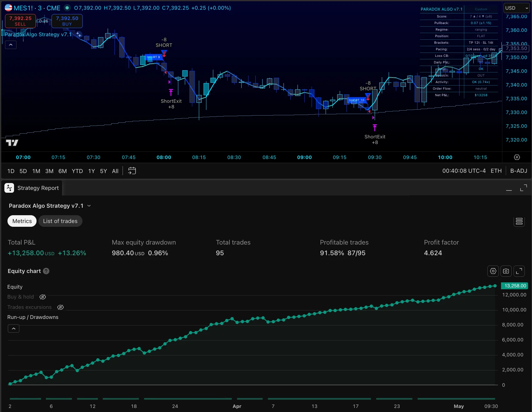
Task: Take equity chart snapshot camera icon
Action: pyautogui.click(x=506, y=271)
